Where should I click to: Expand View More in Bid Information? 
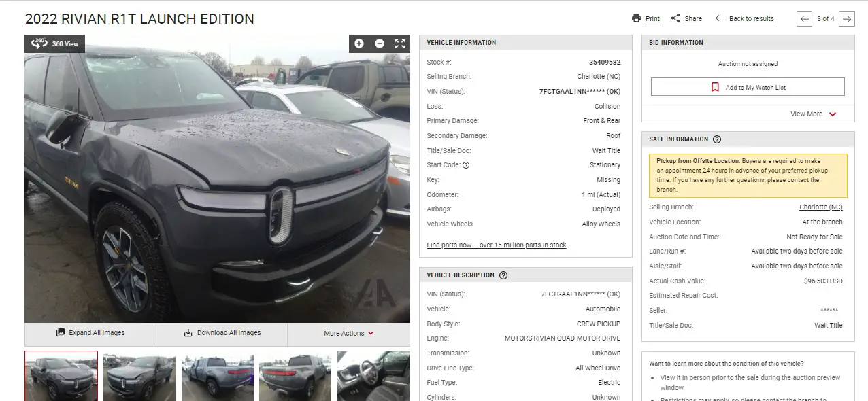pyautogui.click(x=814, y=114)
